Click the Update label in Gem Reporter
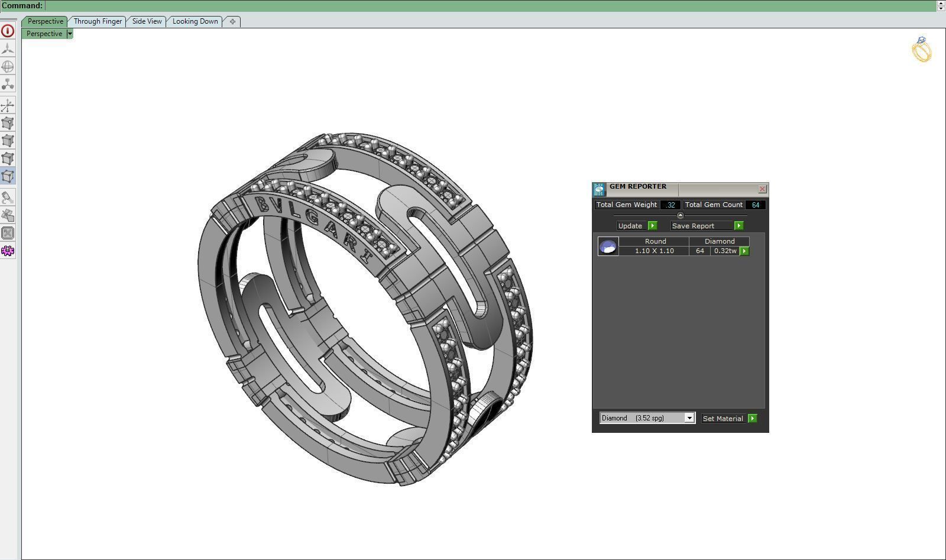946x560 pixels. point(630,226)
